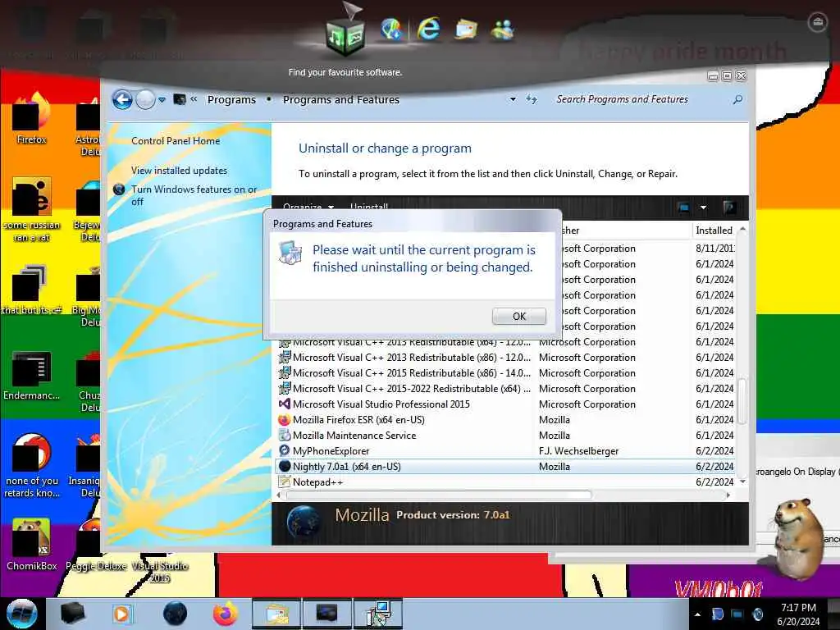The image size is (840, 630).
Task: Open View installed updates link
Action: click(x=179, y=171)
